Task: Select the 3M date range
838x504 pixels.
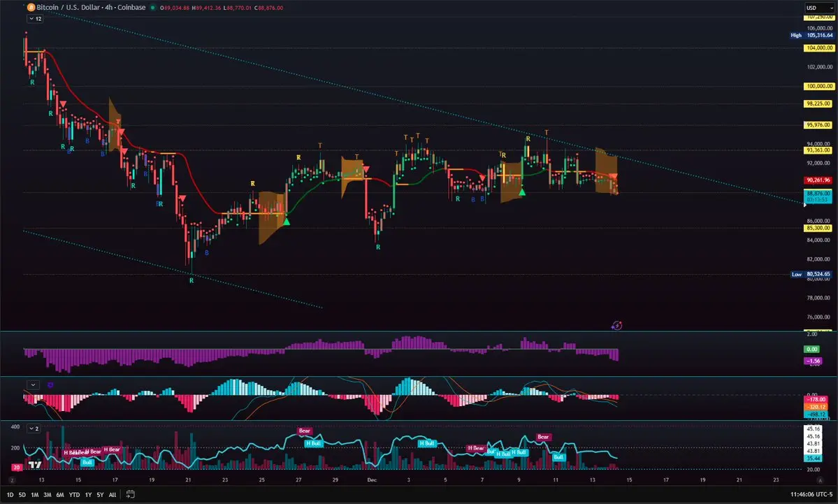Action: [48, 495]
